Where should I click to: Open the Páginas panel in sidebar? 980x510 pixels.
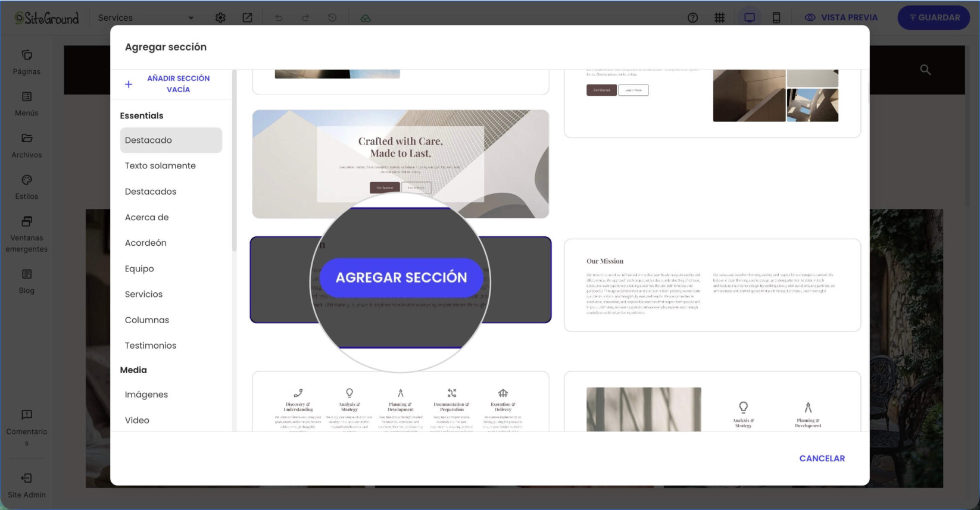point(27,62)
